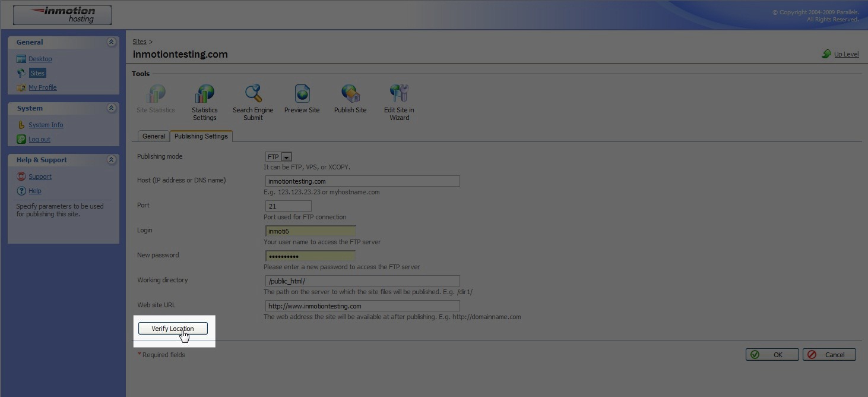Click the Log out link

tap(39, 139)
